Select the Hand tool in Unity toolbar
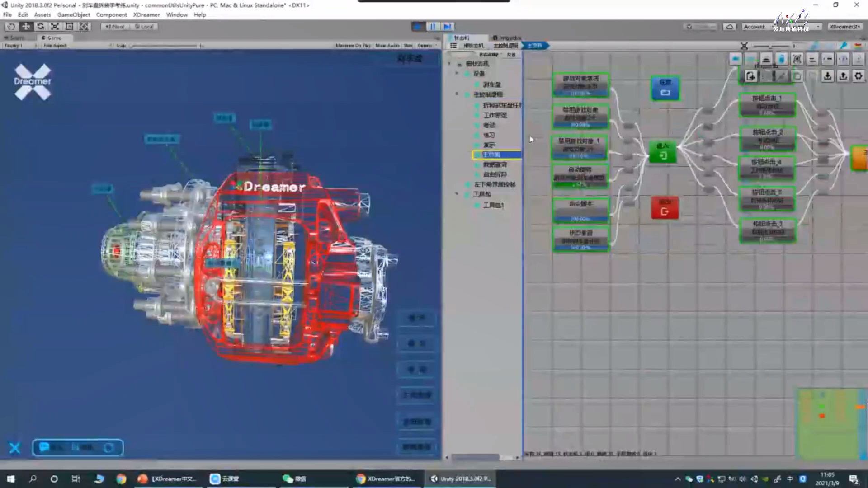The height and width of the screenshot is (488, 868). [11, 27]
